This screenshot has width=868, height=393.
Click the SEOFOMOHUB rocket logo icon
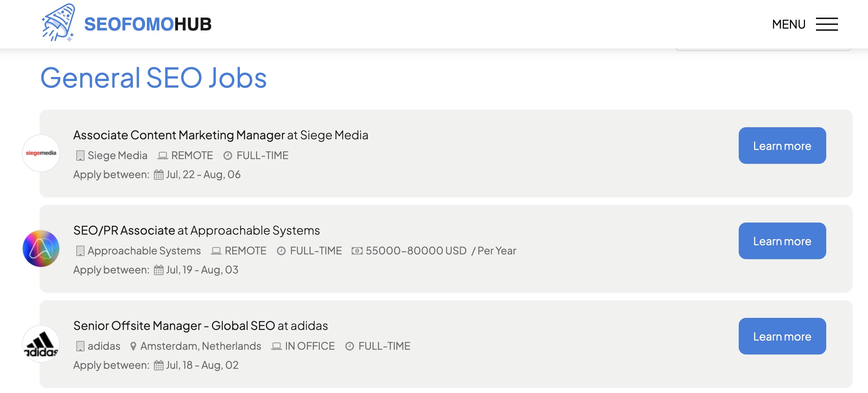click(58, 23)
